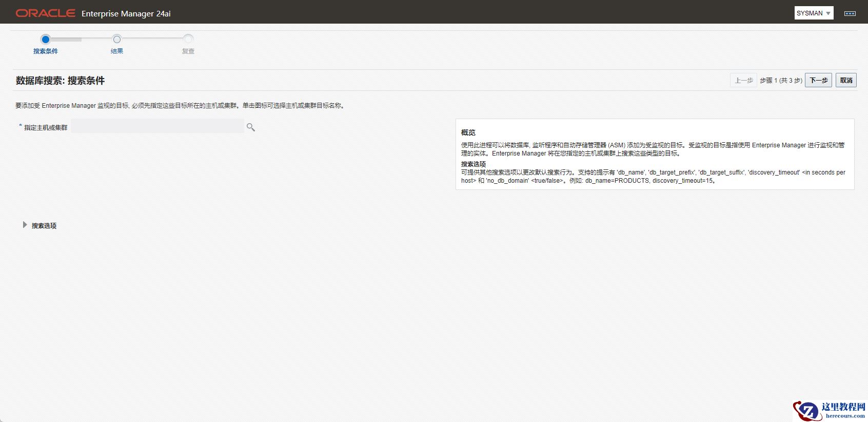Click the 概览 heading in the help panel

coord(468,132)
